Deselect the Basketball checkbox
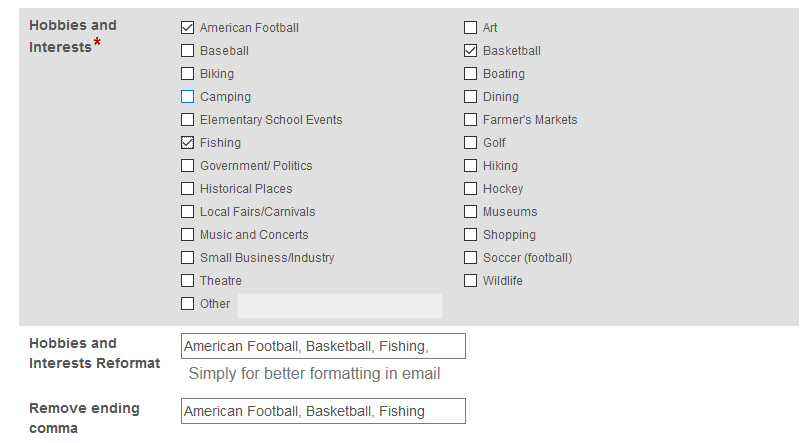Image resolution: width=804 pixels, height=443 pixels. tap(470, 51)
